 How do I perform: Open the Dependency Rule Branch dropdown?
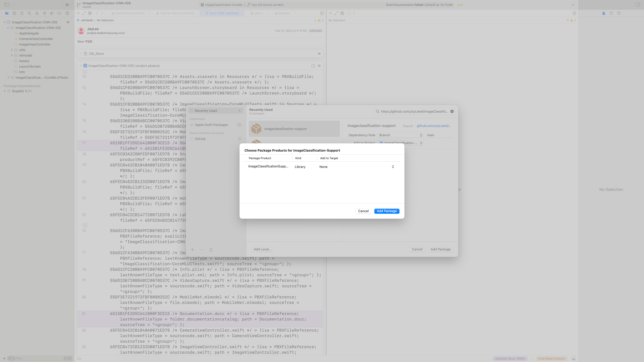click(x=400, y=135)
